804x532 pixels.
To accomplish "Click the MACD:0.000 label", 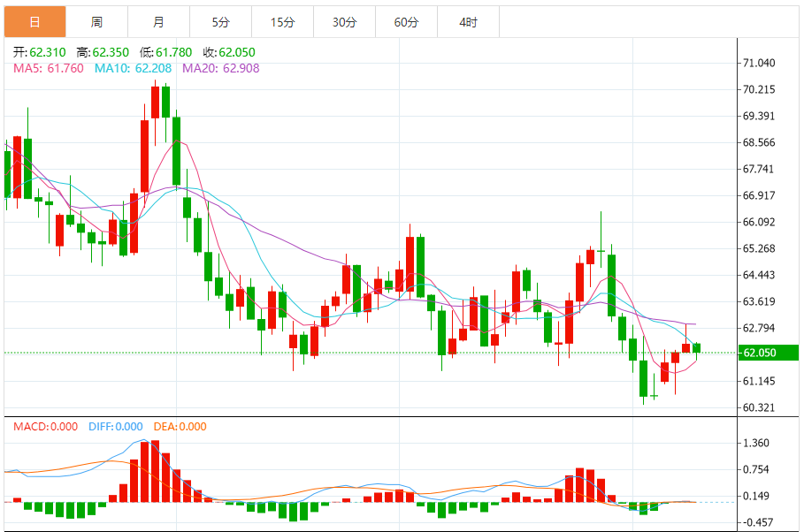I will pyautogui.click(x=46, y=427).
